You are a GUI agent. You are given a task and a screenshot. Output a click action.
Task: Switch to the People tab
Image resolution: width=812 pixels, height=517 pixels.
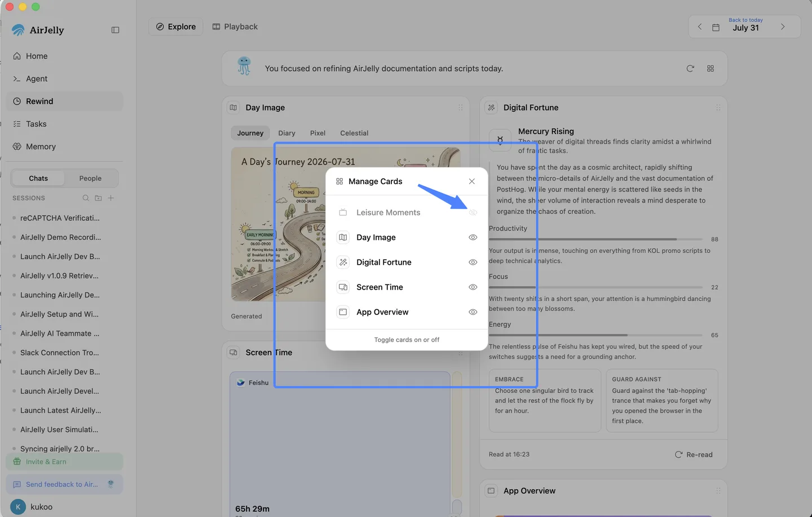[90, 178]
